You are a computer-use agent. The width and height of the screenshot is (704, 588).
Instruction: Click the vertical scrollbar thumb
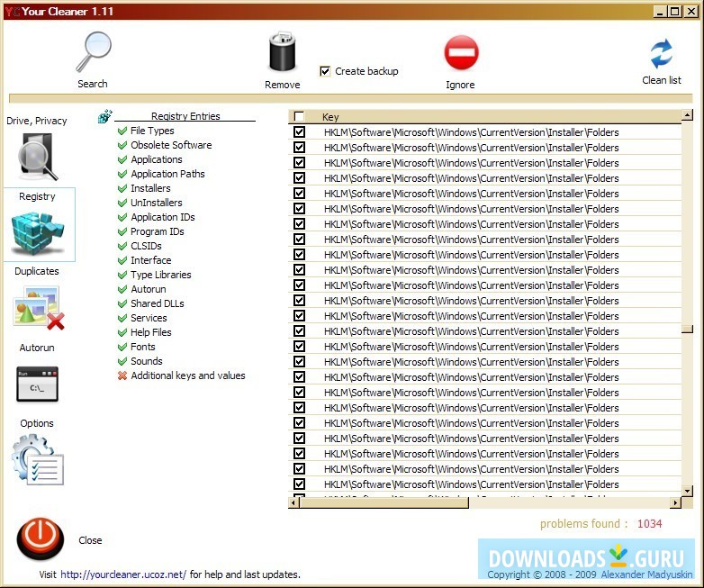[x=687, y=330]
